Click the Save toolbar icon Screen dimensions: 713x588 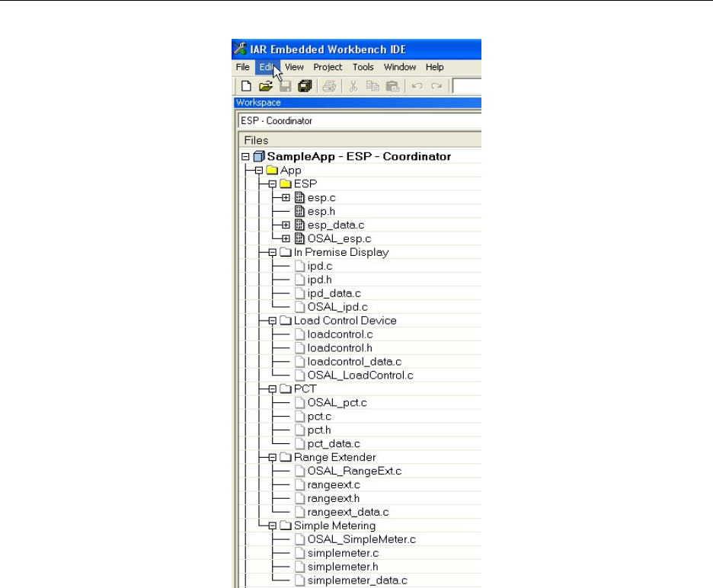coord(285,86)
